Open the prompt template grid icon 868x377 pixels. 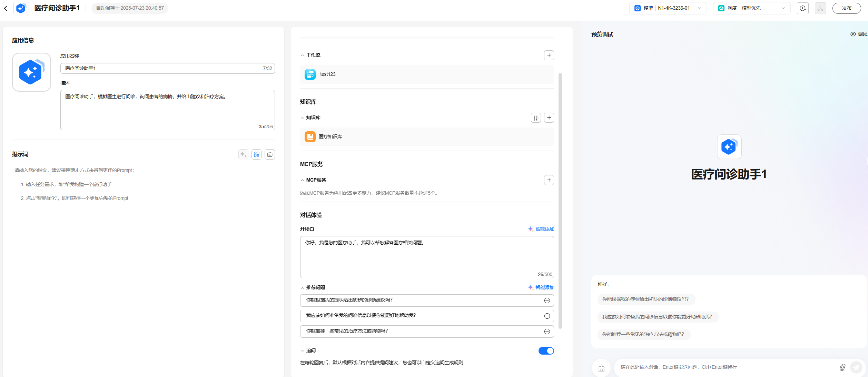(x=257, y=154)
